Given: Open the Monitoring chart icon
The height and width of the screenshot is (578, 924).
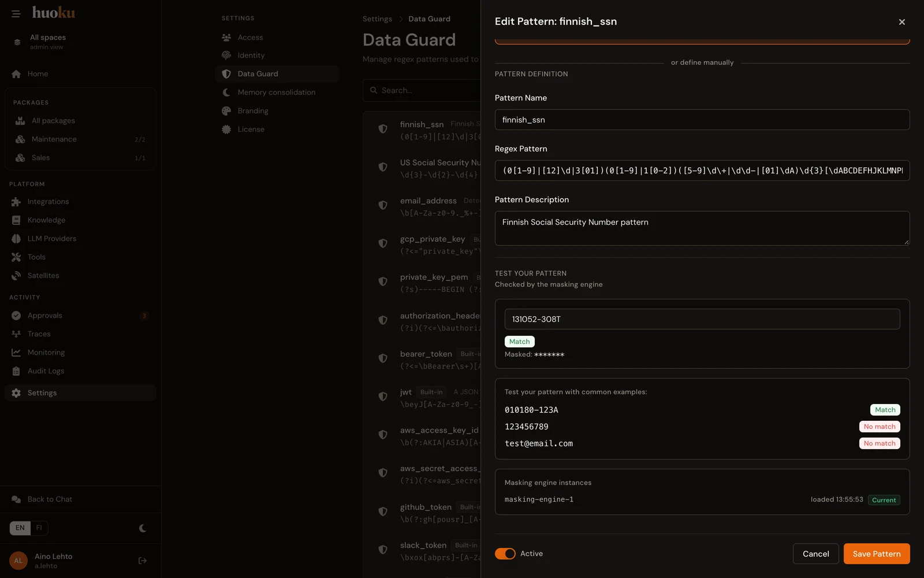Looking at the screenshot, I should pos(16,353).
